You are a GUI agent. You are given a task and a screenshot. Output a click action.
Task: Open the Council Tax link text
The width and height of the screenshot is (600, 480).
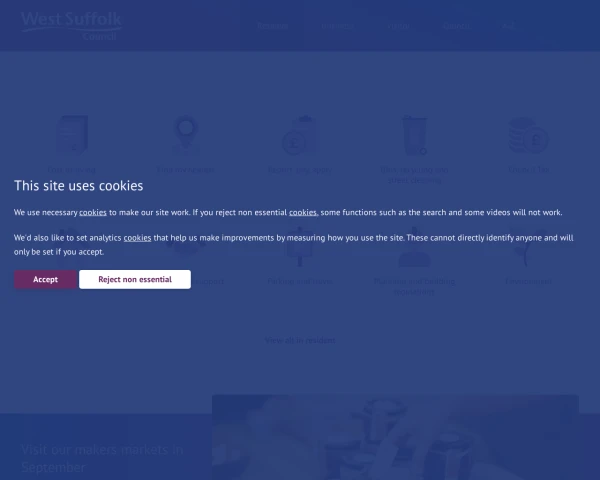click(528, 170)
